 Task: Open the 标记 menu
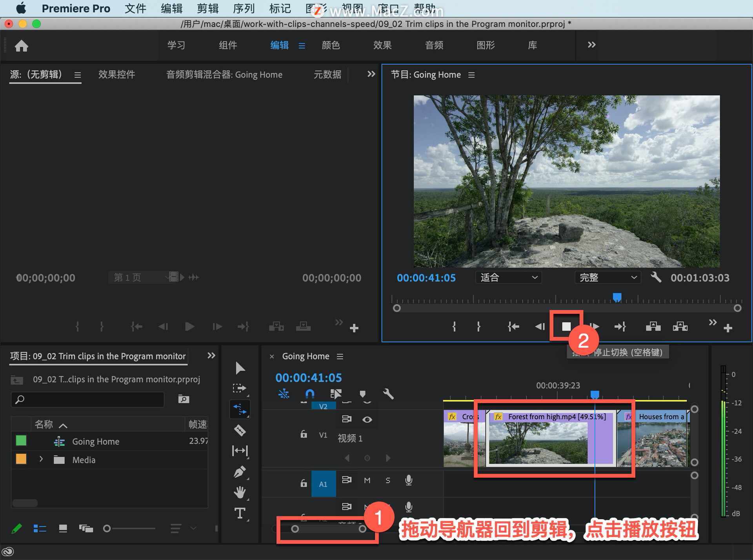point(280,9)
